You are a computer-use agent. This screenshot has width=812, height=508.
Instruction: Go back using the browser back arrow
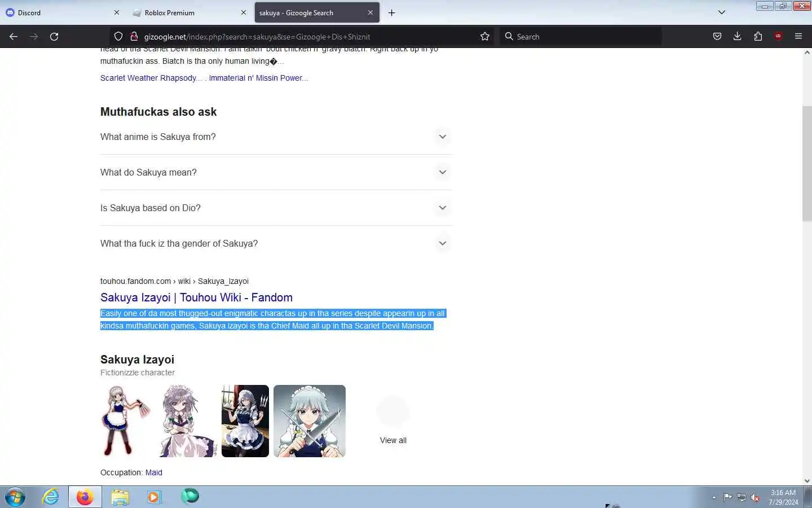14,36
